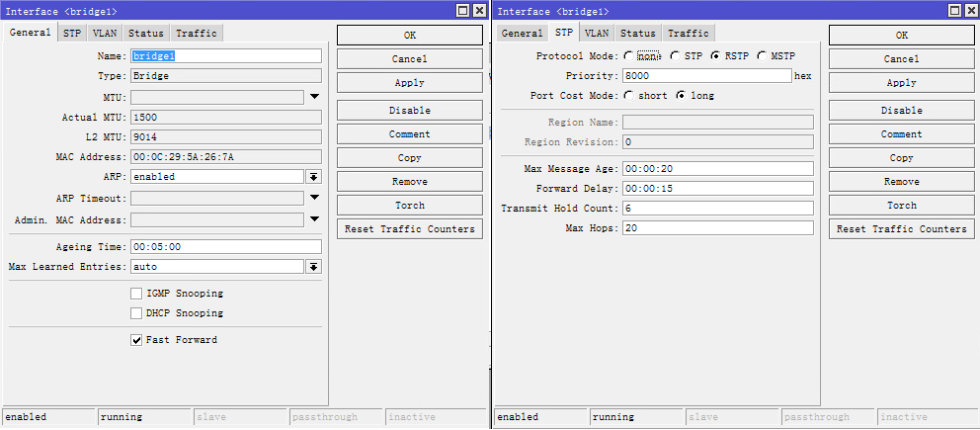This screenshot has height=430, width=980.
Task: Choose the short port cost mode
Action: (629, 96)
